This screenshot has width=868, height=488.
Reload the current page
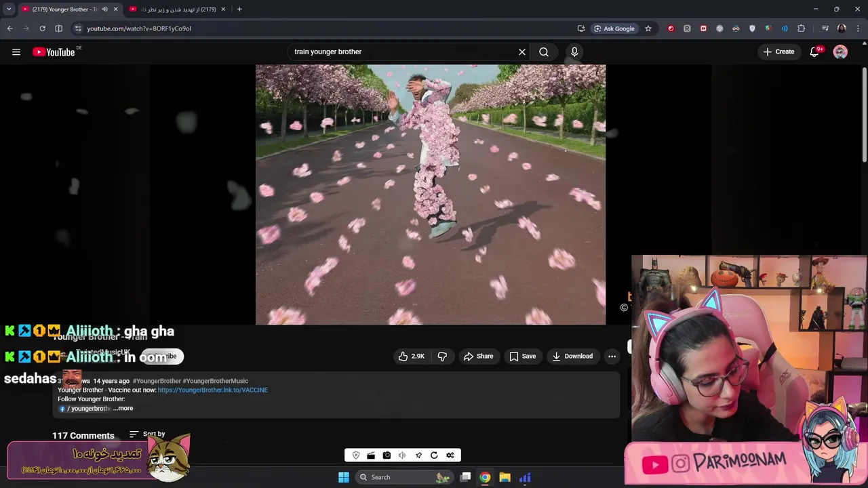click(x=42, y=28)
